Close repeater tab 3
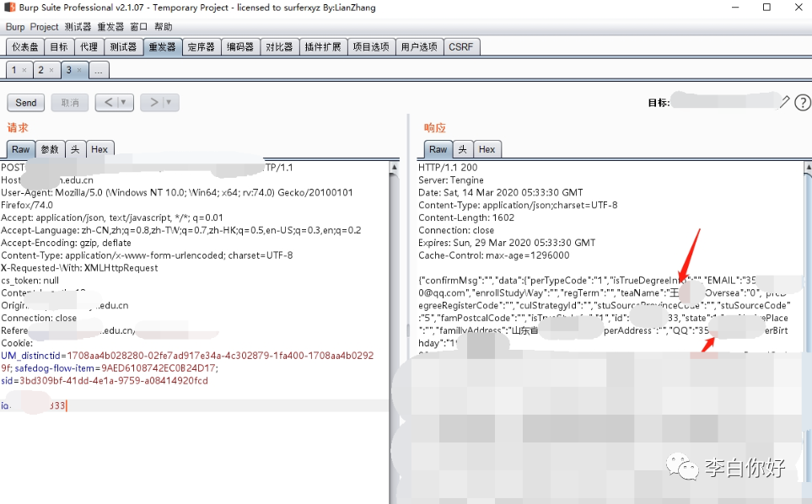Viewport: 812px width, 504px height. [79, 70]
